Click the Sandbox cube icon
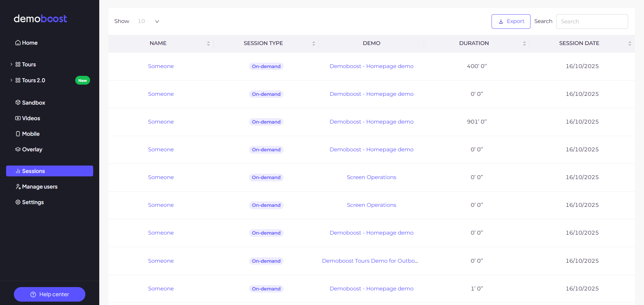The width and height of the screenshot is (644, 305). (x=18, y=102)
